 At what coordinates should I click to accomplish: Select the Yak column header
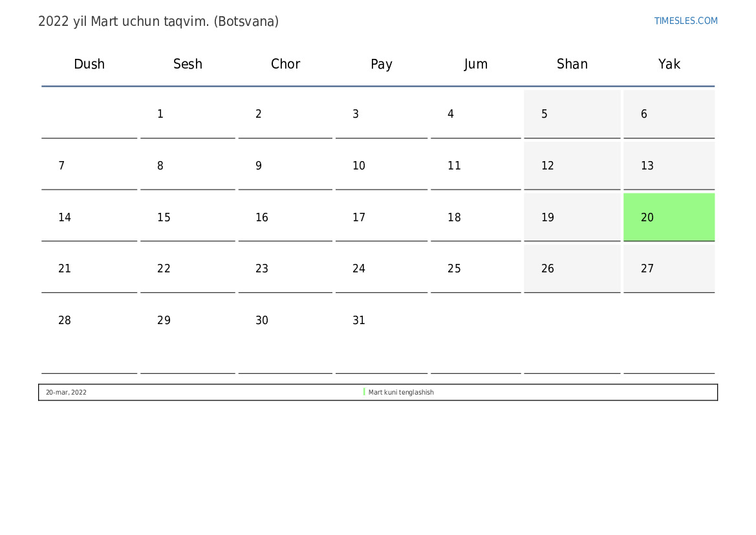(669, 64)
